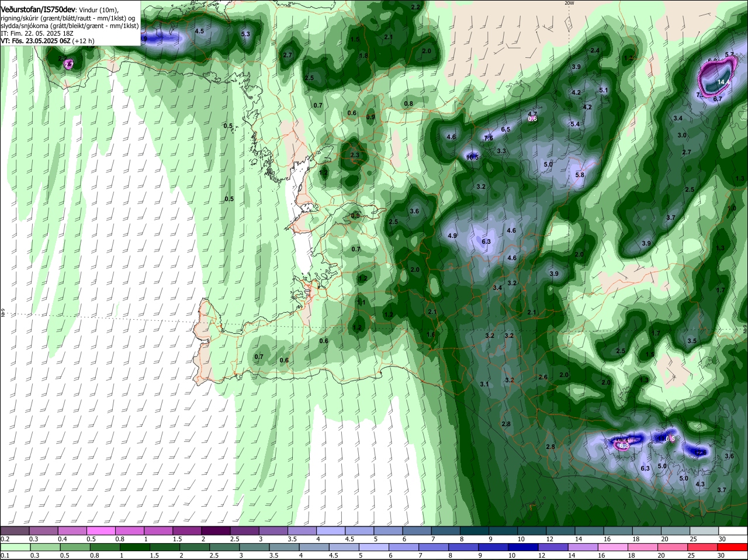Click the initial time line 'IT: Fim. 22. 05. 2025 18Z'
The width and height of the screenshot is (748, 560).
coord(37,33)
